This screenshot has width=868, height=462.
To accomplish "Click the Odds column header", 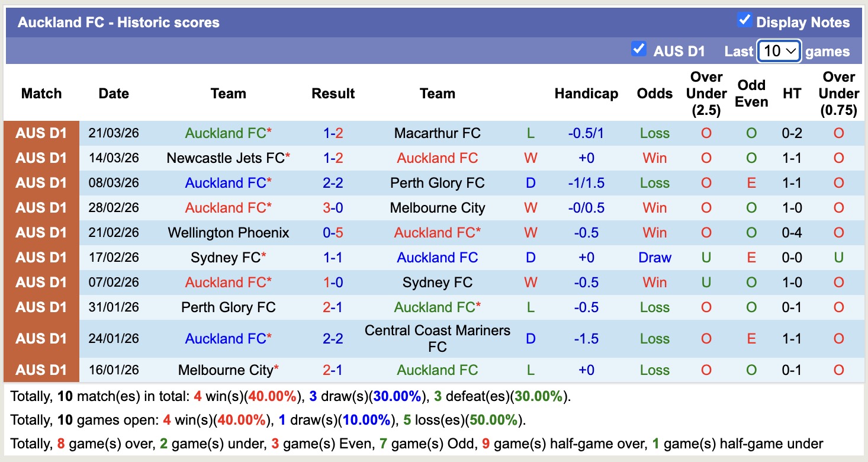I will point(654,93).
